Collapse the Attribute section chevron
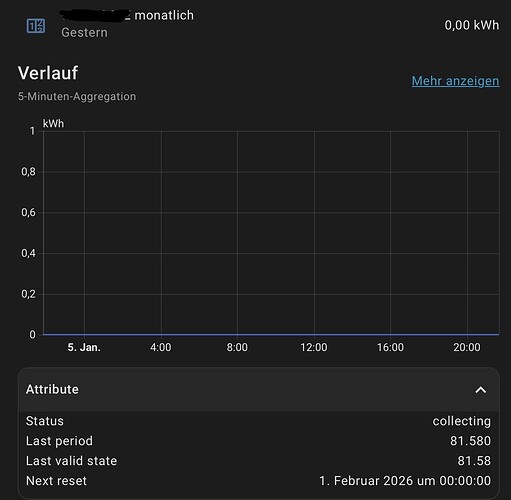 tap(480, 390)
